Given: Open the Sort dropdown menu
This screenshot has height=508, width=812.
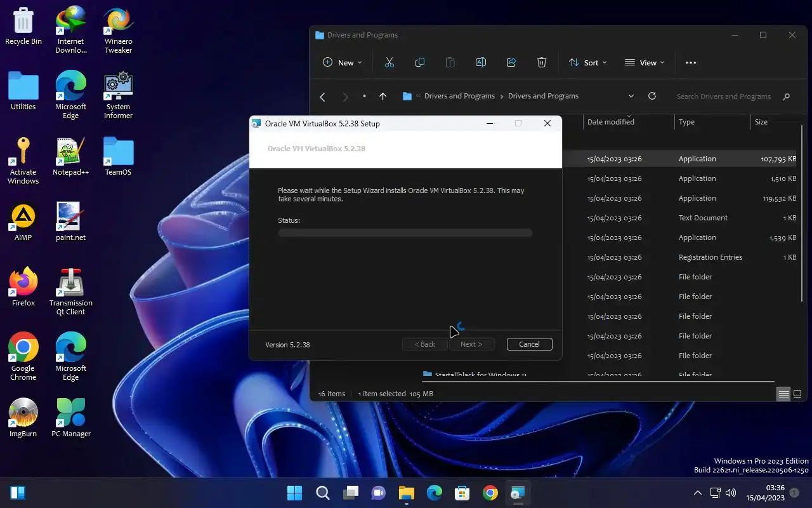Looking at the screenshot, I should pyautogui.click(x=588, y=62).
